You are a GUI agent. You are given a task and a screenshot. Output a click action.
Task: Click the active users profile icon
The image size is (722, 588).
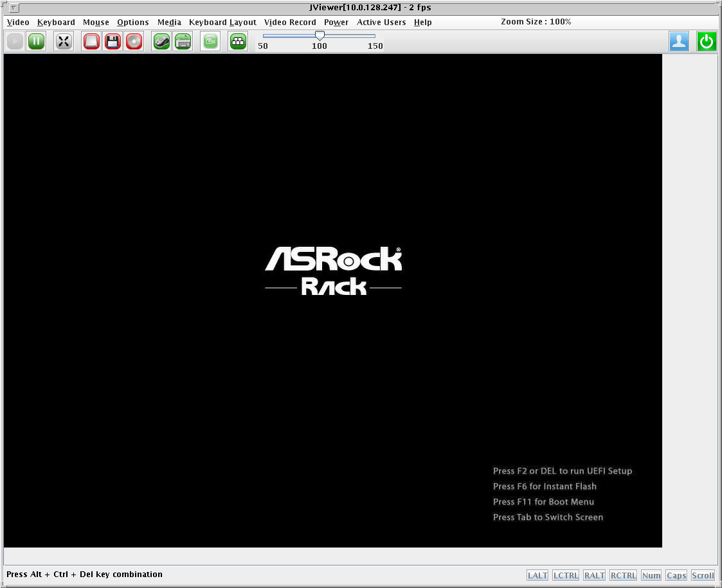point(679,42)
